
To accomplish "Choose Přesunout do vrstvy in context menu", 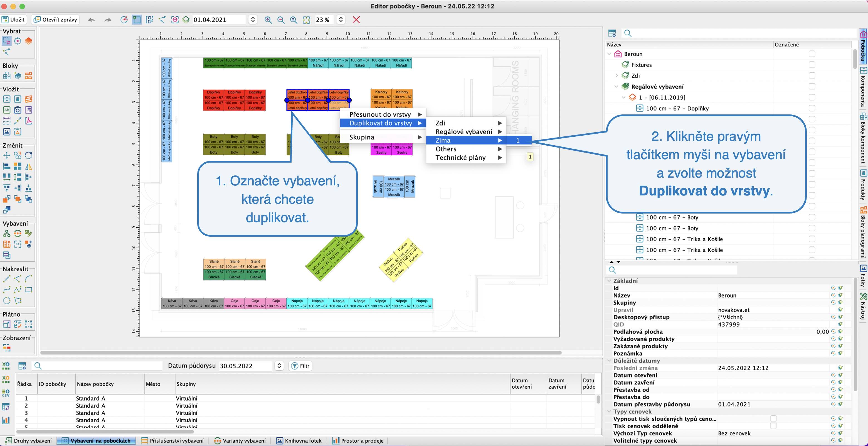I will point(383,114).
